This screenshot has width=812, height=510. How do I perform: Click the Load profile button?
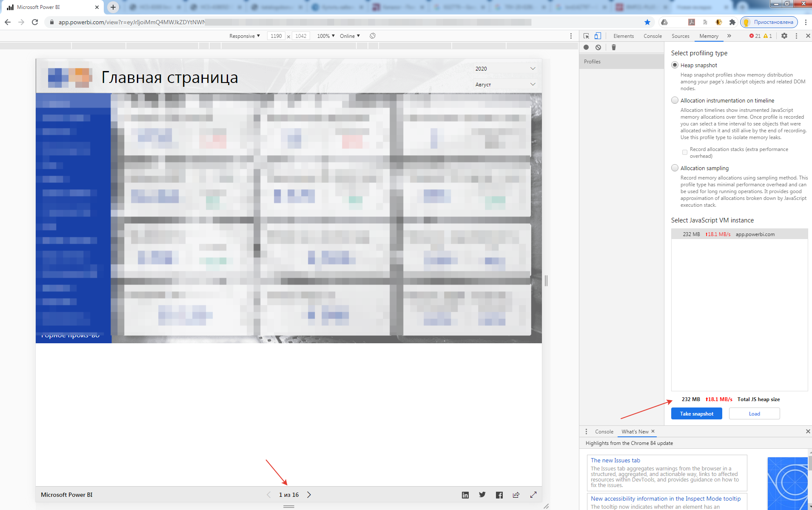(754, 413)
